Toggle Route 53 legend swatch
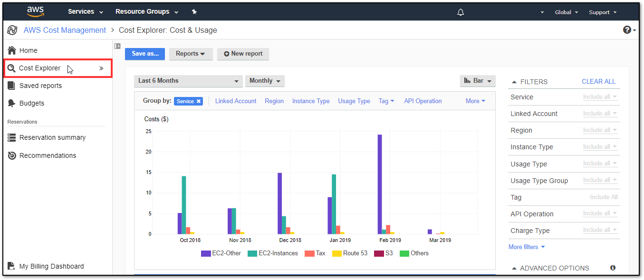Screen dimensions: 644x280 tap(336, 253)
